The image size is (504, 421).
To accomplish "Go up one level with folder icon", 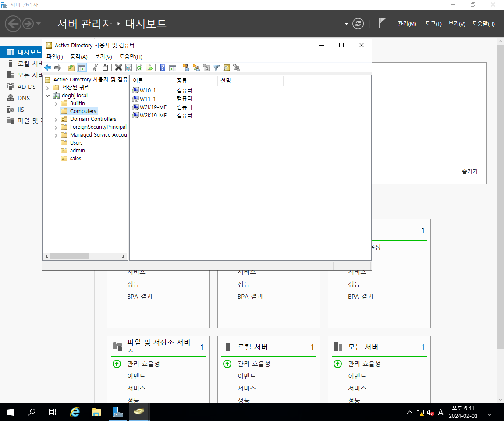I will [71, 67].
